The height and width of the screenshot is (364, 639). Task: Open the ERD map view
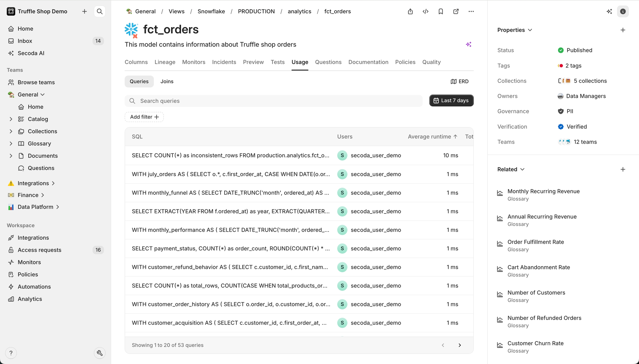pyautogui.click(x=460, y=81)
